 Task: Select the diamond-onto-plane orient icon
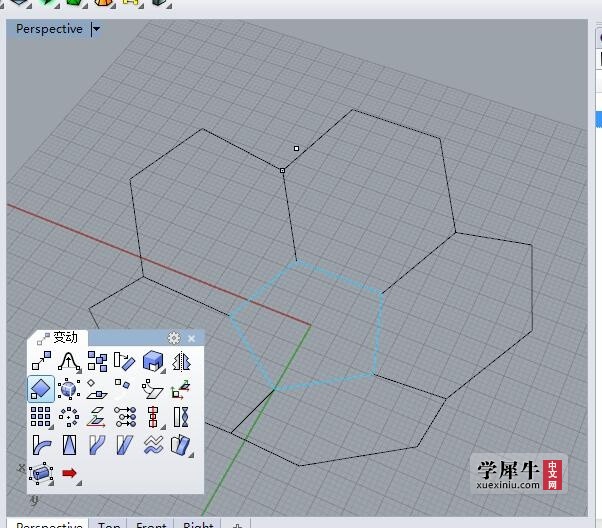pos(97,389)
